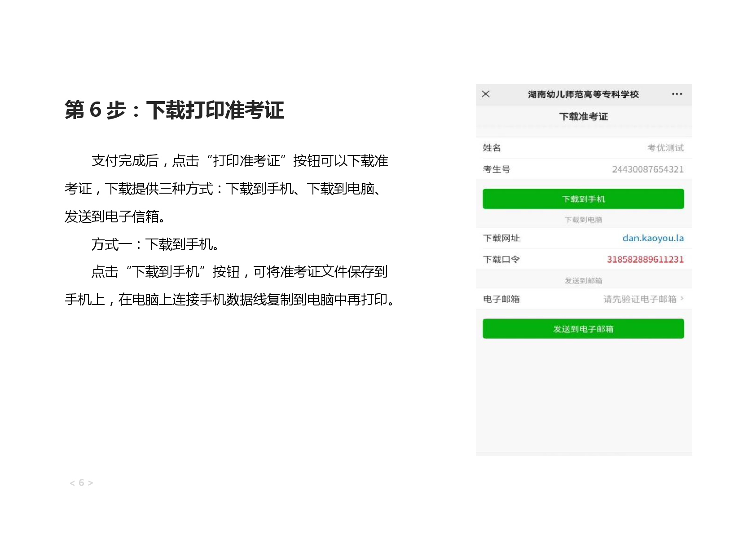Click the heading 第6步：下载打印准考证
The width and height of the screenshot is (756, 535).
pyautogui.click(x=174, y=110)
